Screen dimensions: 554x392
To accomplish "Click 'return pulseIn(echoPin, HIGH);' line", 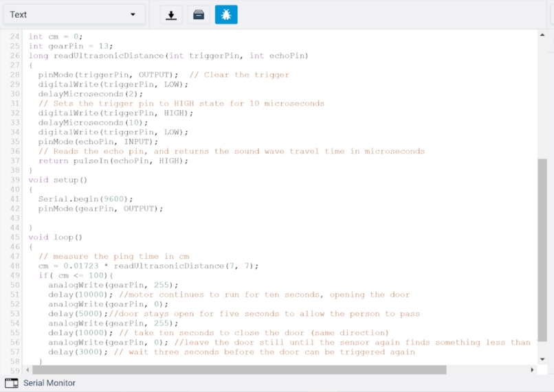I will pos(113,161).
